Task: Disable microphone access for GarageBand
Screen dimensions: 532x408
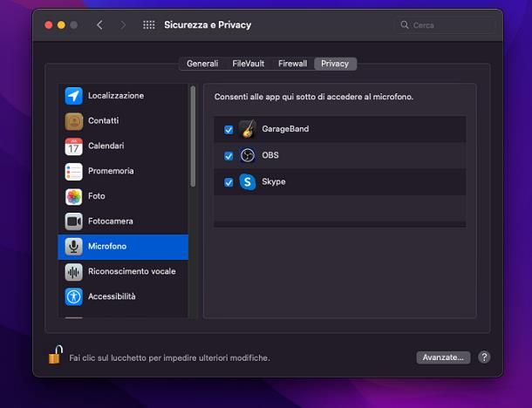Action: 228,130
